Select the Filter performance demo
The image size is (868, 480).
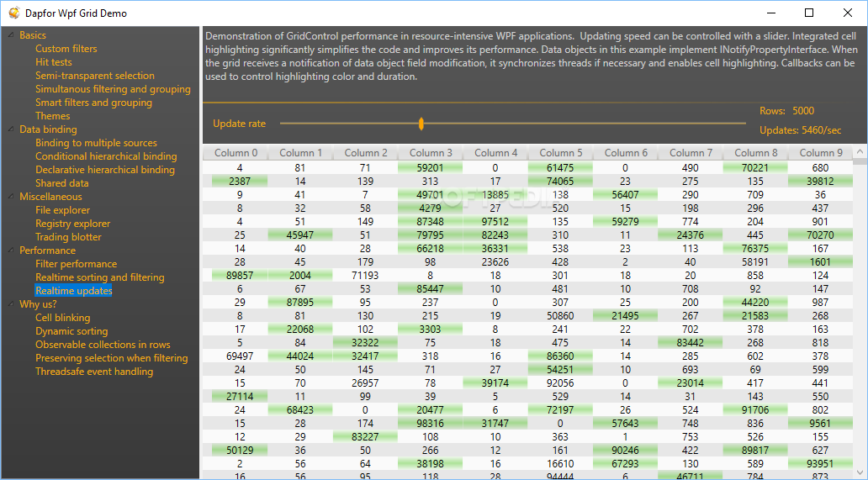76,264
